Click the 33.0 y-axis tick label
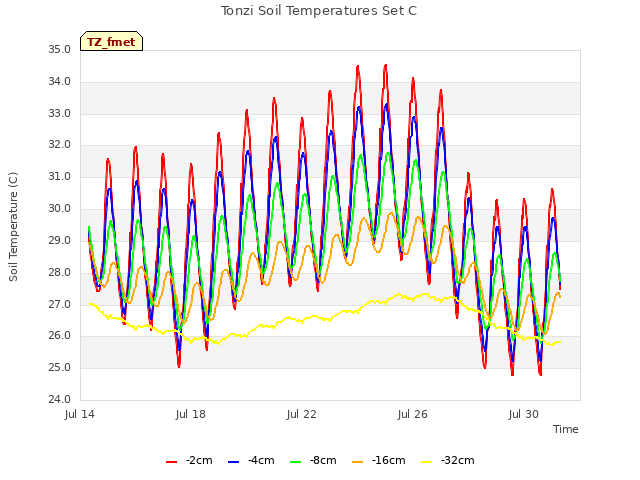This screenshot has width=640, height=480. click(60, 113)
